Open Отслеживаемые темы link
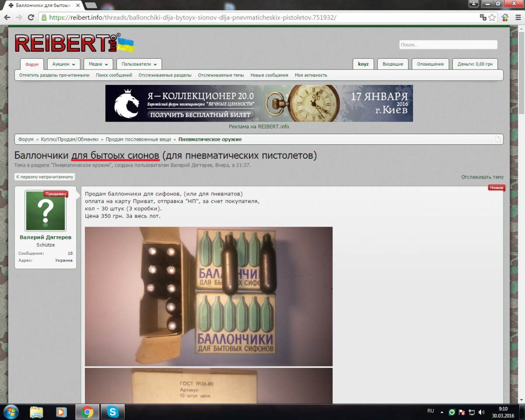 pos(221,75)
